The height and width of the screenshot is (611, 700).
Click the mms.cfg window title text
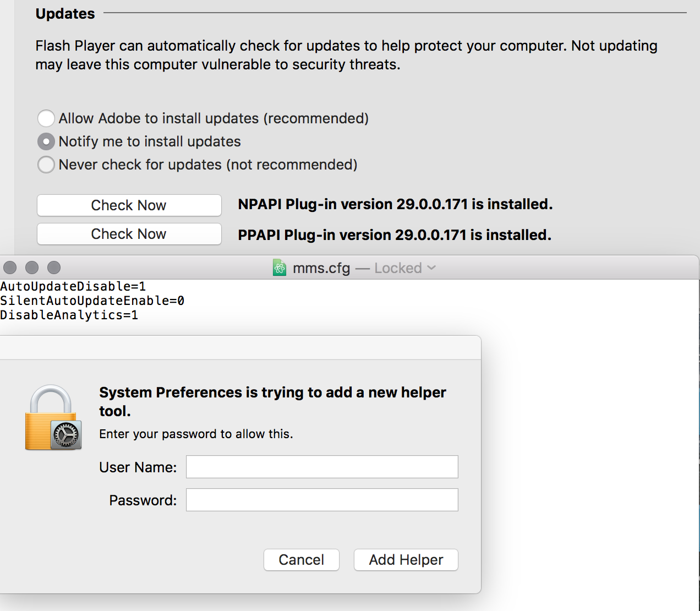[x=321, y=268]
